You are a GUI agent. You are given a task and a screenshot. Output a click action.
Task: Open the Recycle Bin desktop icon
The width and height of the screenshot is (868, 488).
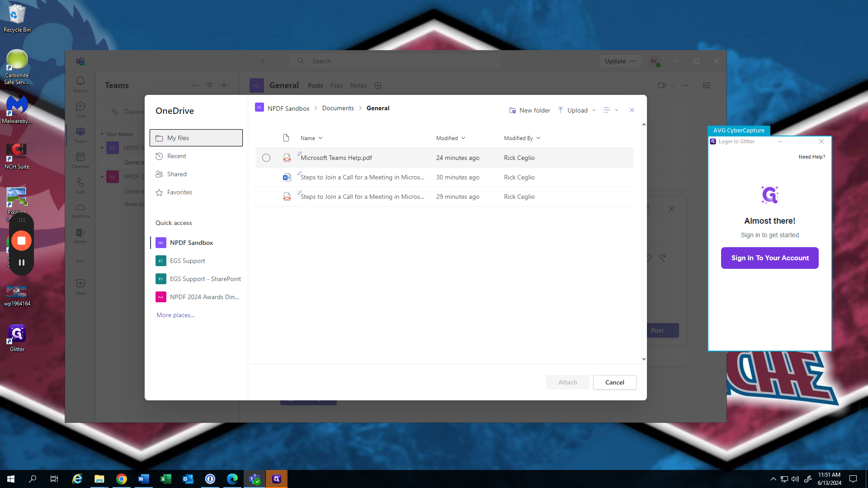(17, 19)
